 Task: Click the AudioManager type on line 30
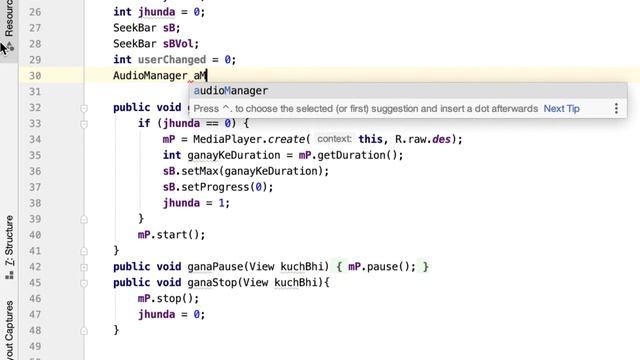pyautogui.click(x=150, y=76)
